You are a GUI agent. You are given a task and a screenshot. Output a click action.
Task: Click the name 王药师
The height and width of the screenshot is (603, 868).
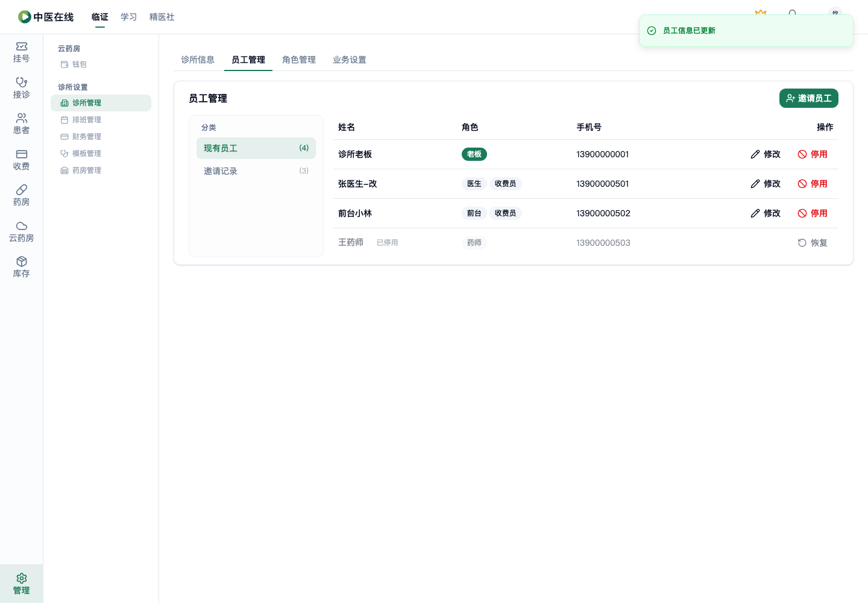pyautogui.click(x=351, y=242)
